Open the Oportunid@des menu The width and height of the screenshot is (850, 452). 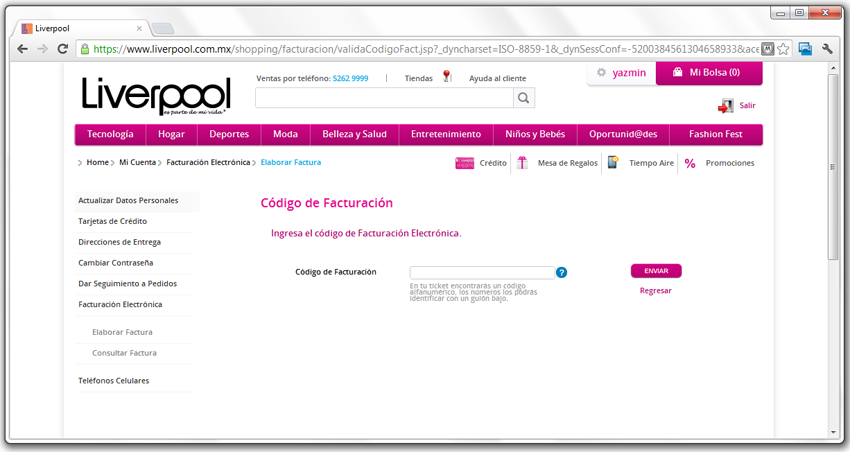click(623, 134)
